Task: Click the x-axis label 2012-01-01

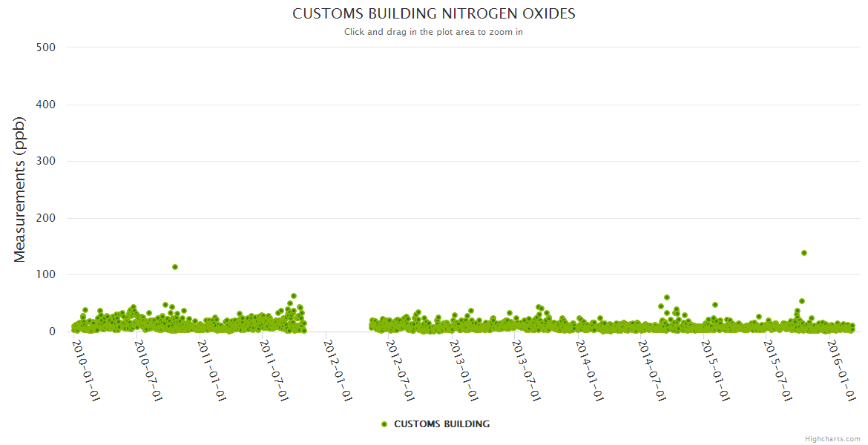Action: [x=338, y=370]
